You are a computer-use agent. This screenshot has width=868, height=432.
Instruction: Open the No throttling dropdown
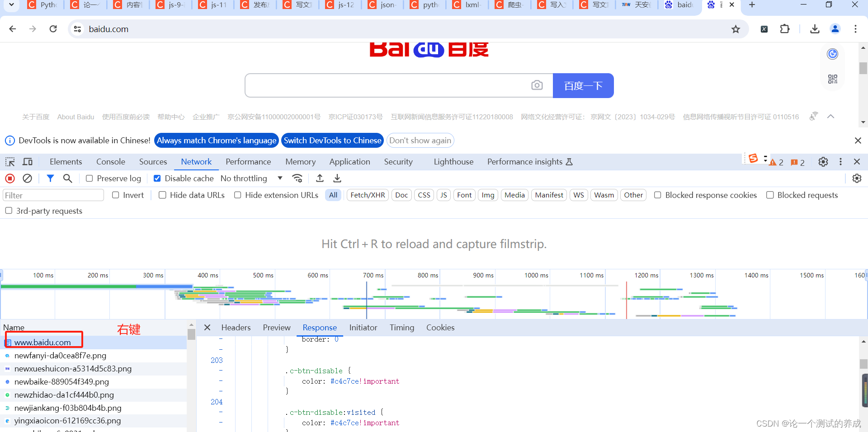click(251, 178)
